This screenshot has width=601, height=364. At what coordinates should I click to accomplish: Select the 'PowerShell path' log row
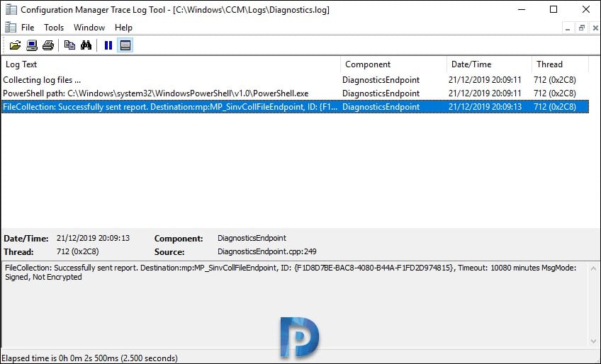tap(295, 93)
